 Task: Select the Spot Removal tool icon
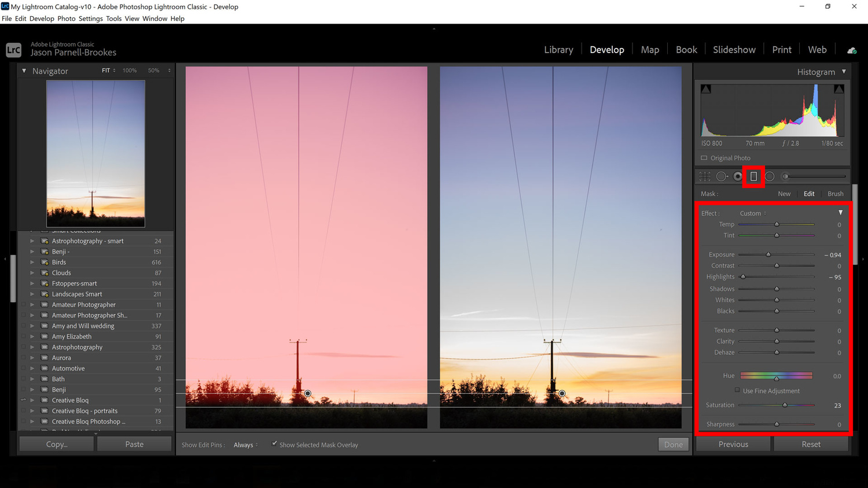click(x=722, y=176)
